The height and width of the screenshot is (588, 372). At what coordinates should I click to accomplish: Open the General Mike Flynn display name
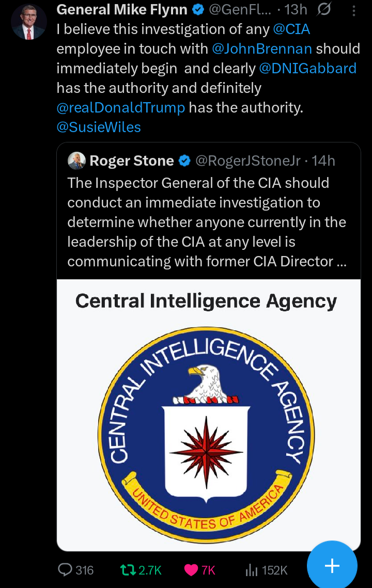point(121,9)
